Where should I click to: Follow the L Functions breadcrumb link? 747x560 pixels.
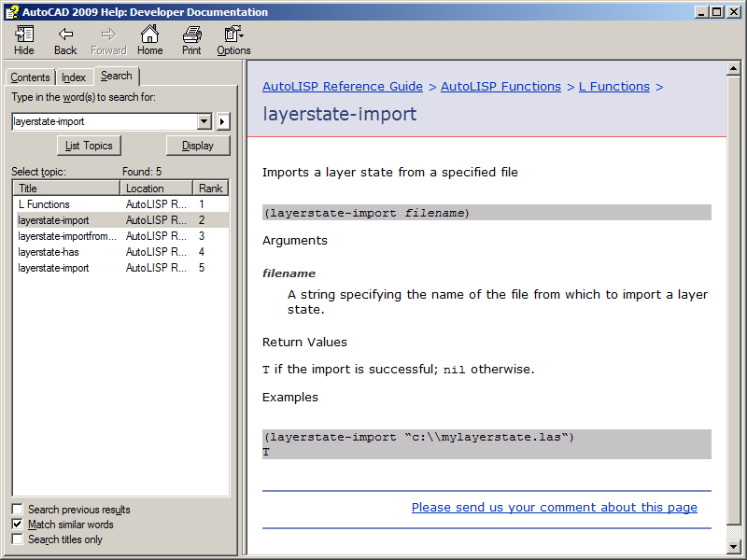pos(614,86)
